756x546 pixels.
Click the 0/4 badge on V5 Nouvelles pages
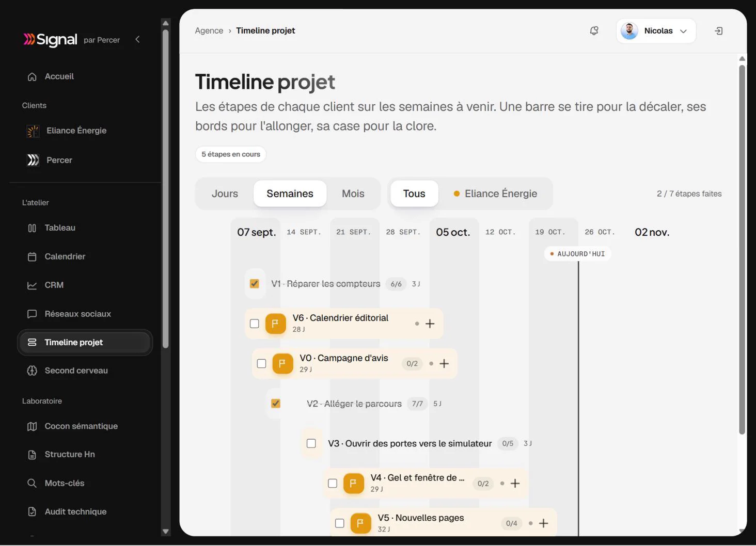pyautogui.click(x=512, y=523)
